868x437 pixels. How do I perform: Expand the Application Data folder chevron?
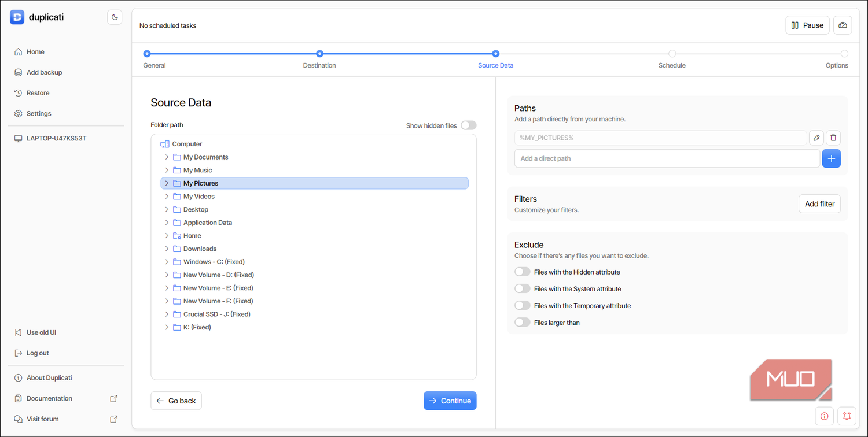click(x=167, y=223)
